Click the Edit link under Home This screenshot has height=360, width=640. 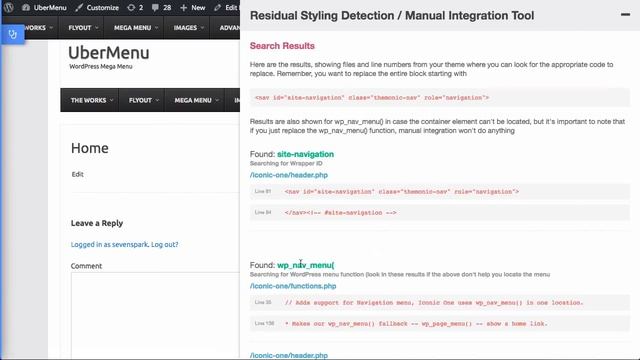click(x=78, y=174)
